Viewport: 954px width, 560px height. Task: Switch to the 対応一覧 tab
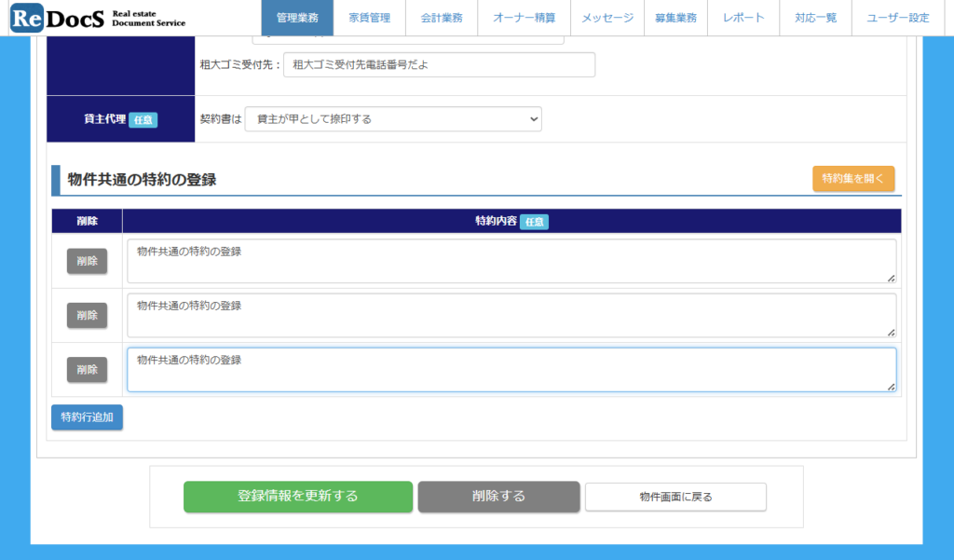click(x=815, y=18)
